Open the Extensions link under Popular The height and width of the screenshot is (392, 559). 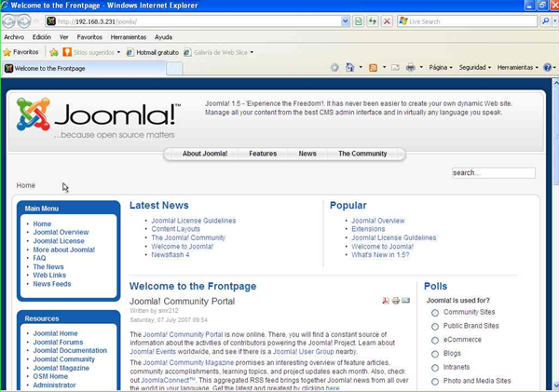368,229
